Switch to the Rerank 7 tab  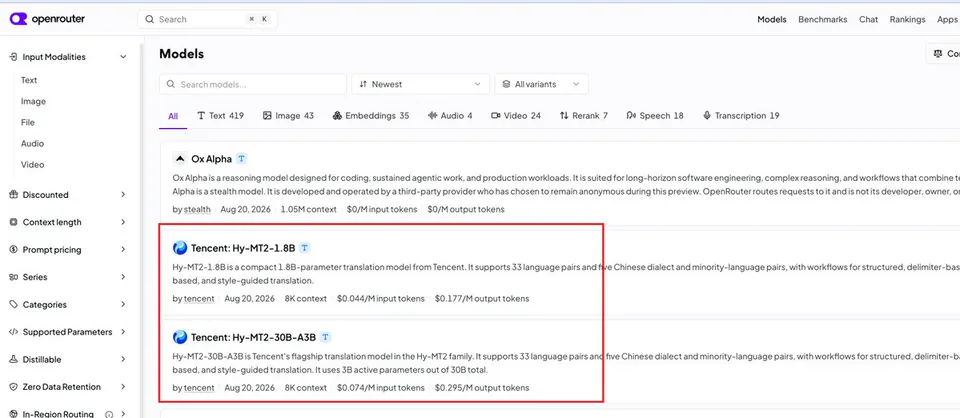(583, 116)
